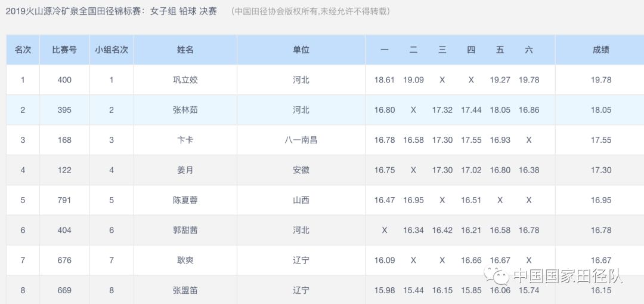
Task: Click the 一 attempt column header
Action: point(385,50)
